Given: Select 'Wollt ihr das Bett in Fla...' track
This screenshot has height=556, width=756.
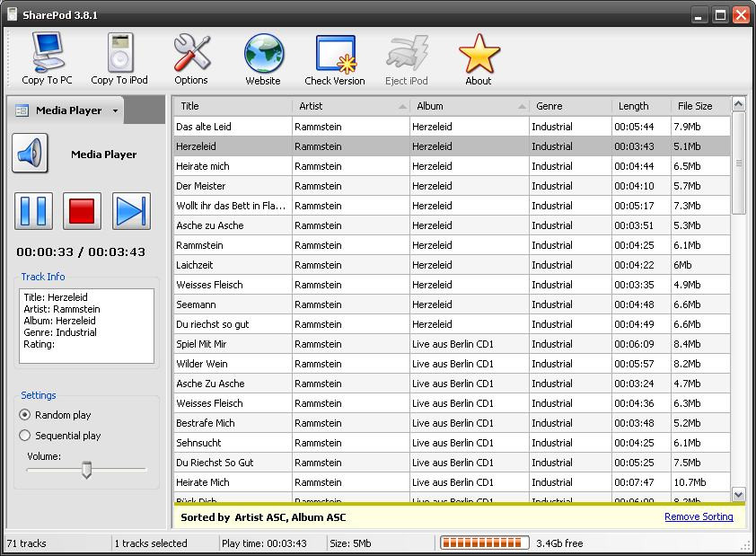Looking at the screenshot, I should (x=452, y=206).
